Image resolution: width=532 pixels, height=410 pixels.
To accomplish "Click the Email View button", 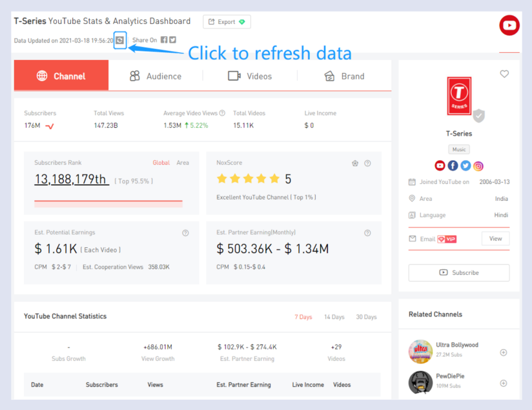I will (x=495, y=239).
